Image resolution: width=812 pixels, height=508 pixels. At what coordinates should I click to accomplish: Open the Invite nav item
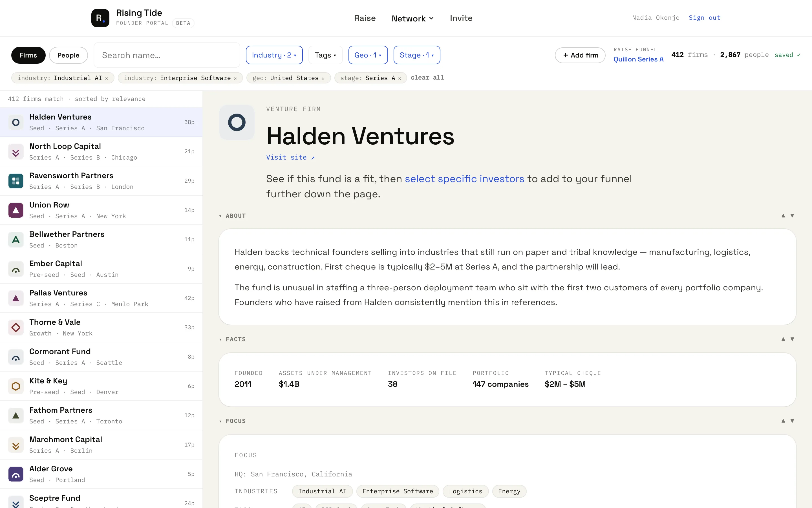tap(461, 18)
